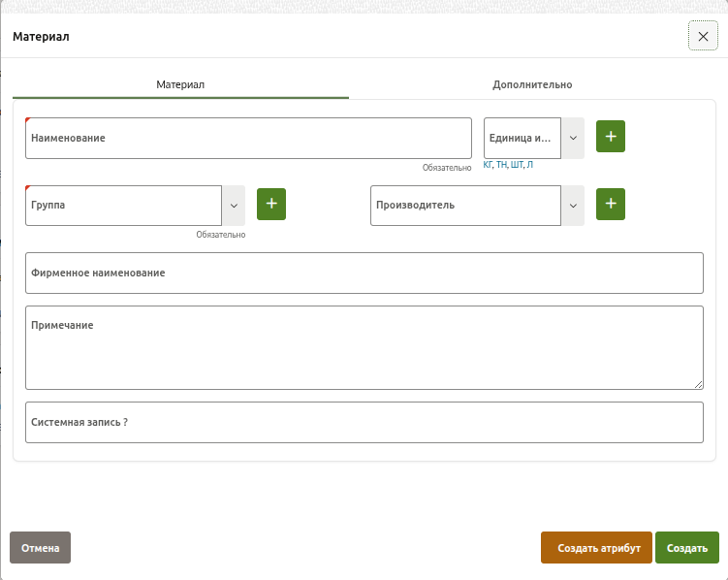Click the Создать атрибут button
This screenshot has width=728, height=580.
click(596, 548)
